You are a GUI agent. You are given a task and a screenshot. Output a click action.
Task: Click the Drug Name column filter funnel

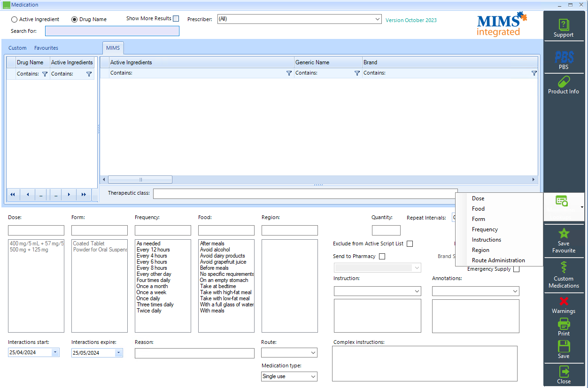pyautogui.click(x=45, y=74)
